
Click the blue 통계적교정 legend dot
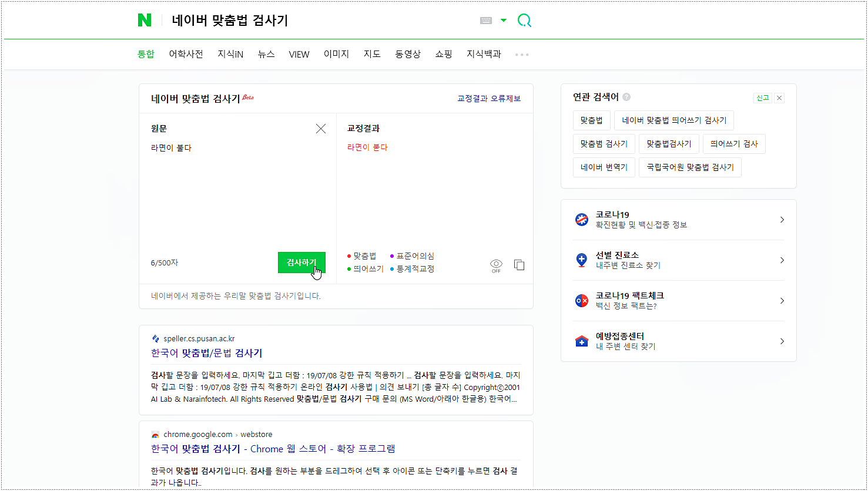click(x=392, y=269)
